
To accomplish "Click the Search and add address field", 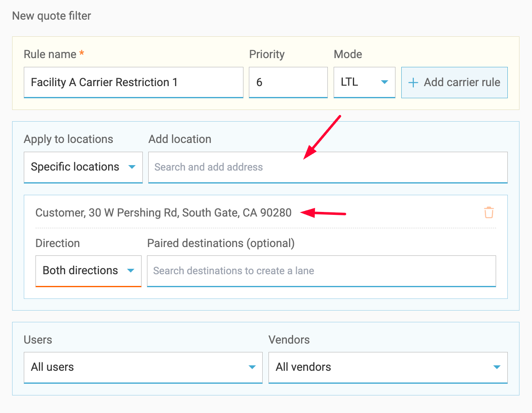I will tap(327, 167).
